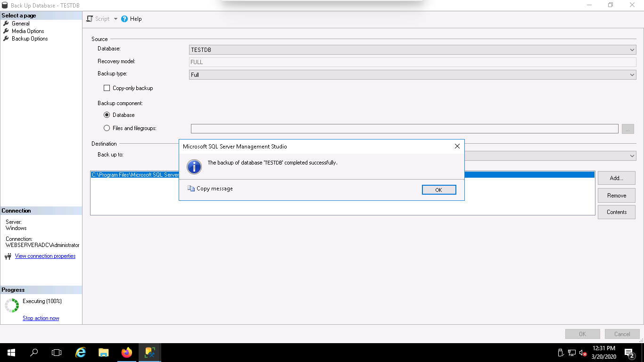Viewport: 644px width, 362px height.
Task: Open the Backup type dropdown
Action: [632, 75]
